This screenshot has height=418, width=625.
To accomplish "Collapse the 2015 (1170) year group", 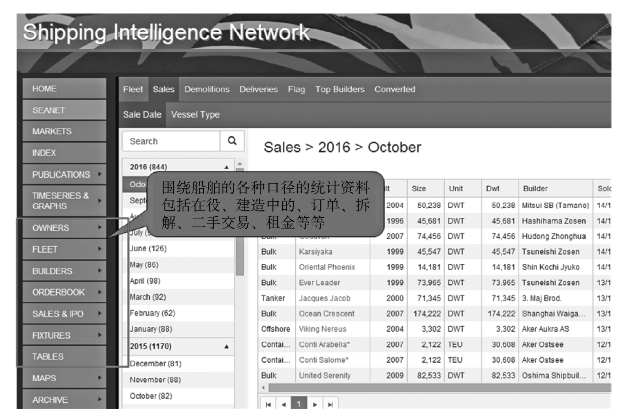I will [x=226, y=346].
